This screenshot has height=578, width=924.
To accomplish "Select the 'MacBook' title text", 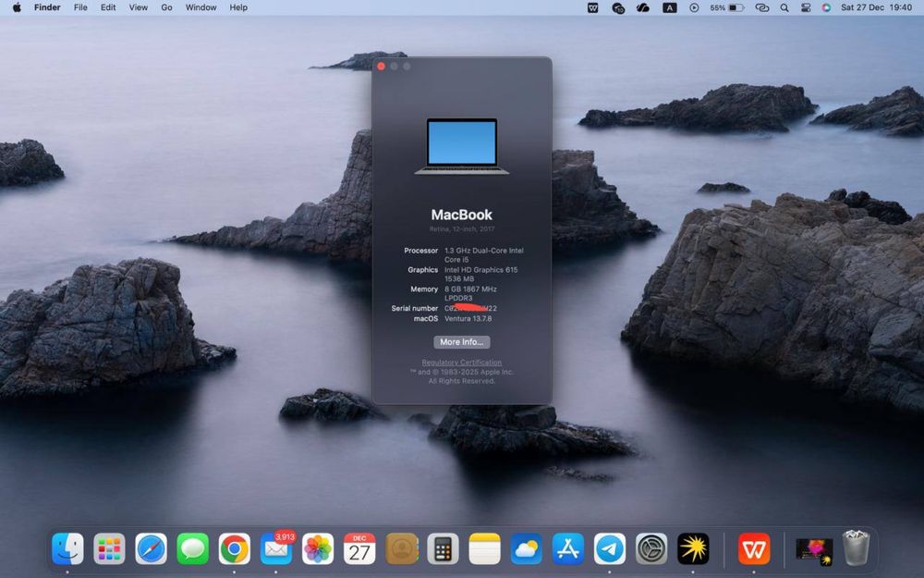I will (x=461, y=215).
